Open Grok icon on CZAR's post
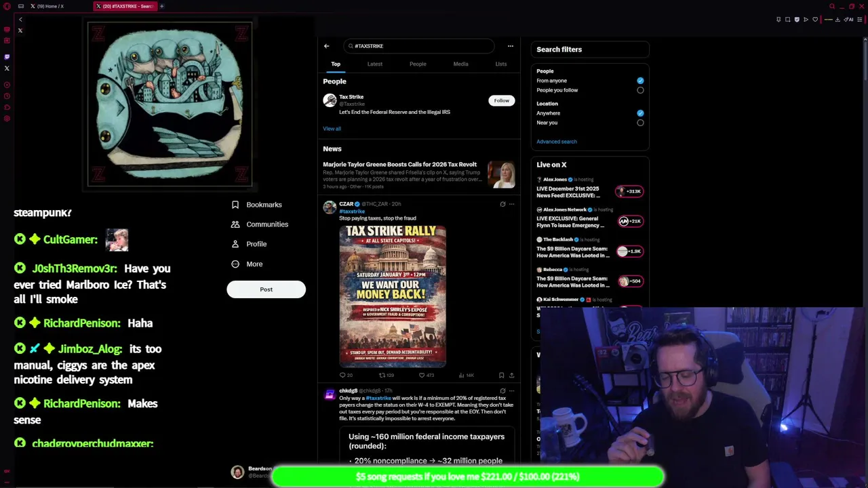Image resolution: width=868 pixels, height=488 pixels. [502, 204]
